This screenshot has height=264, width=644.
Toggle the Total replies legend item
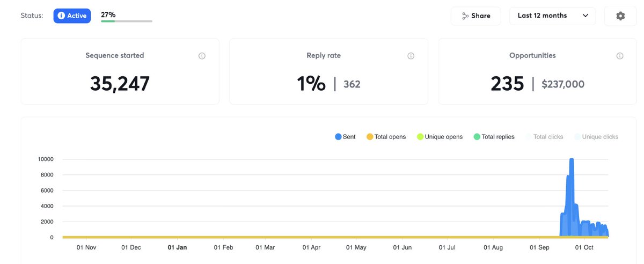(x=494, y=137)
